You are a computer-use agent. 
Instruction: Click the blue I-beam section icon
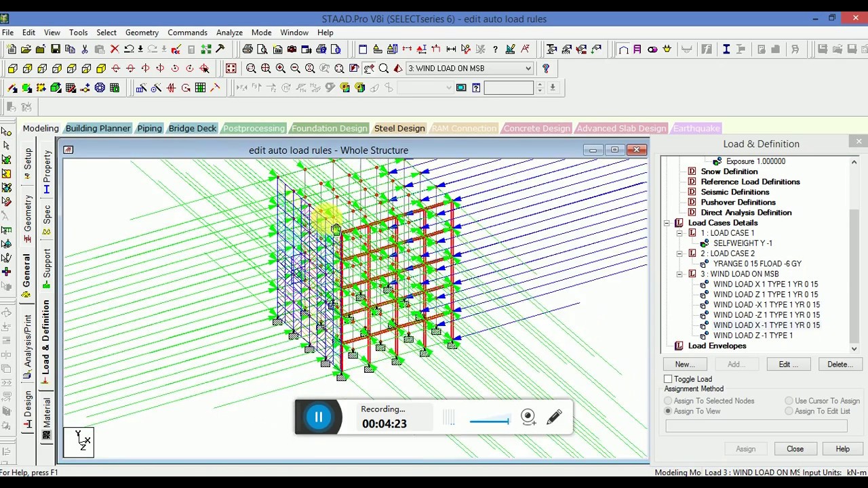[726, 49]
